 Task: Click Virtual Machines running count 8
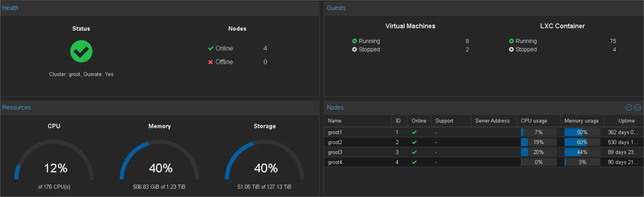(x=467, y=41)
